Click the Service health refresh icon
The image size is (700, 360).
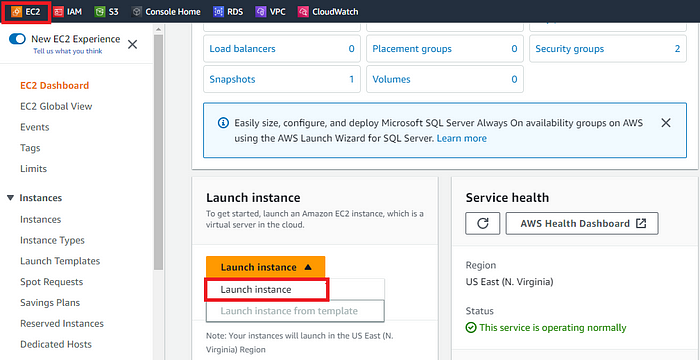coord(483,223)
